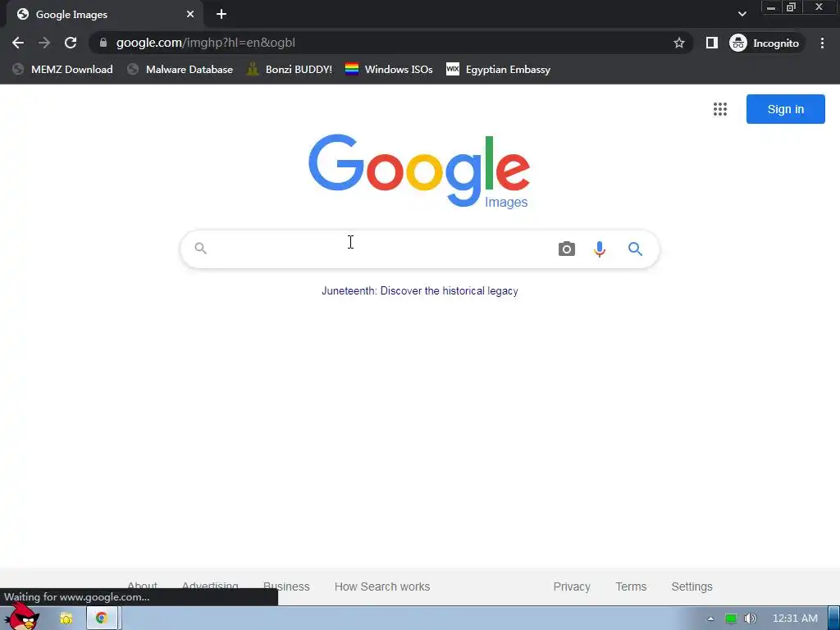The image size is (840, 630).
Task: Click the 12:31 AM clock
Action: point(795,619)
